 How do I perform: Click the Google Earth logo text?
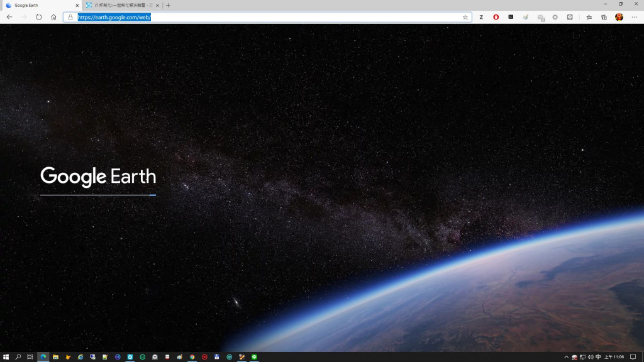pyautogui.click(x=98, y=177)
